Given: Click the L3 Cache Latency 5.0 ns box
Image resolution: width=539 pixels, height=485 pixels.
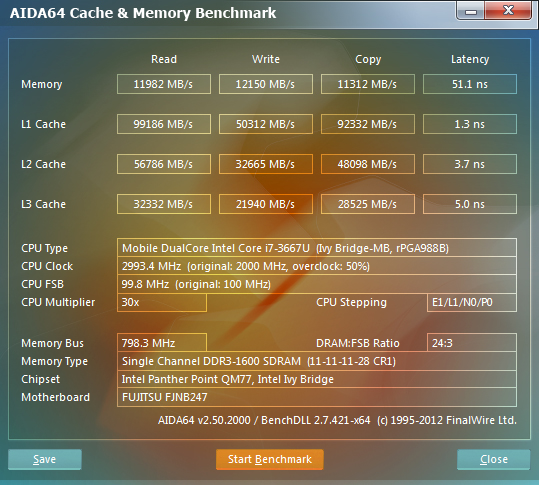Looking at the screenshot, I should [470, 204].
